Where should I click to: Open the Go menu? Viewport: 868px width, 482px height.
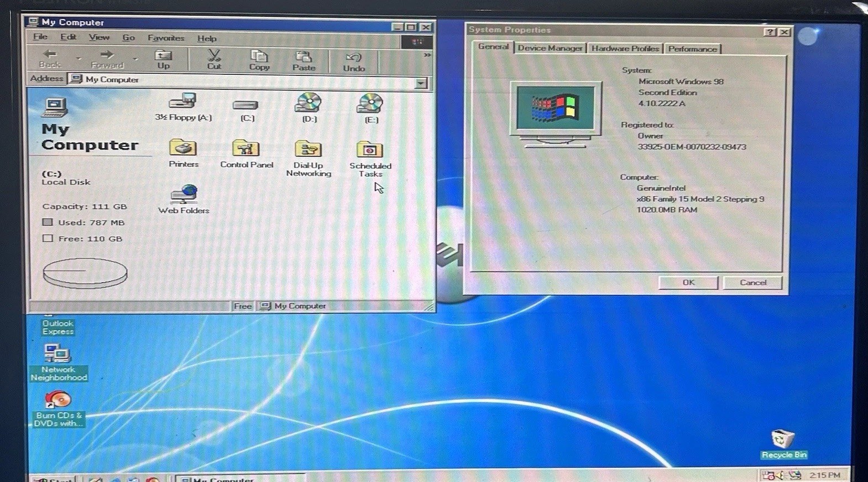coord(129,38)
